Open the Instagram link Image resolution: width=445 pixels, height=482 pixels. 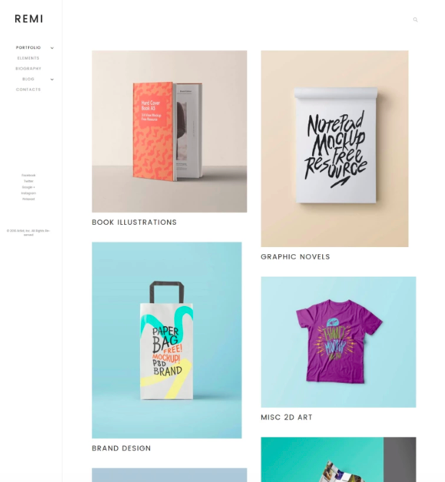(x=28, y=193)
